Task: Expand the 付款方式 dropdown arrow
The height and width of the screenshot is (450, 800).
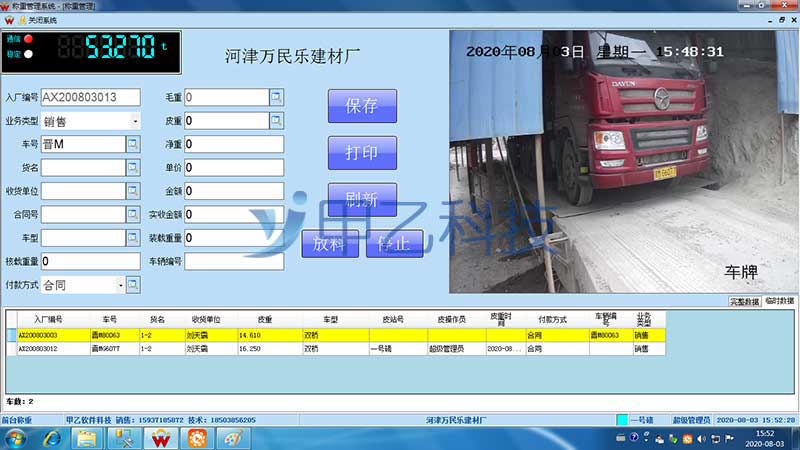Action: [120, 285]
